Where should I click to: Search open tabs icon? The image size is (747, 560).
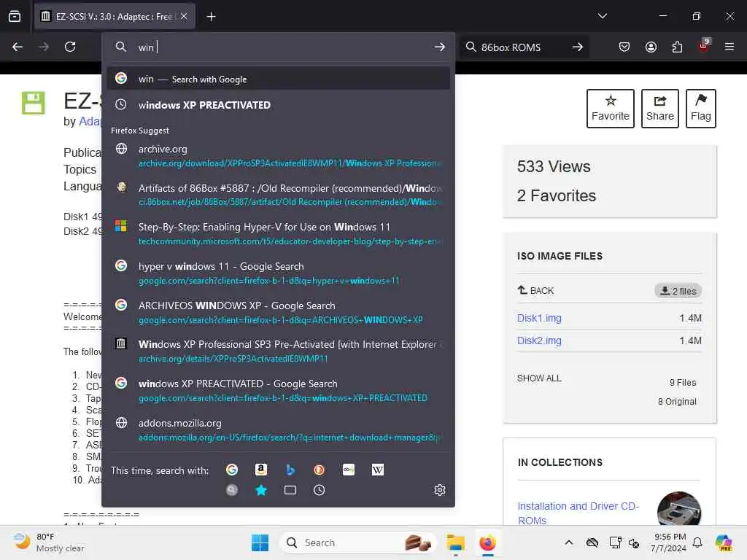[x=290, y=490]
